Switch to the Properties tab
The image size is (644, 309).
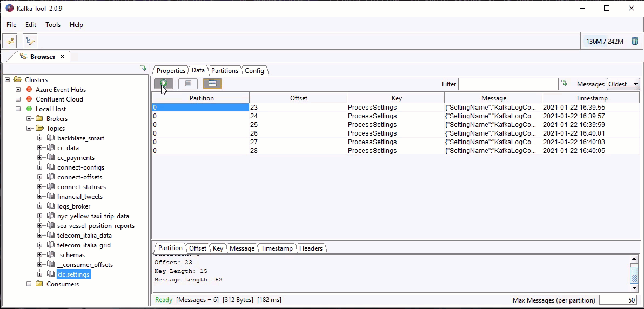point(171,71)
